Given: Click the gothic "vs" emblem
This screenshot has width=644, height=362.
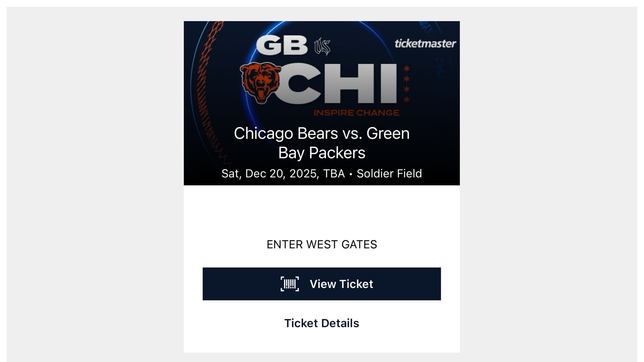Looking at the screenshot, I should point(322,46).
